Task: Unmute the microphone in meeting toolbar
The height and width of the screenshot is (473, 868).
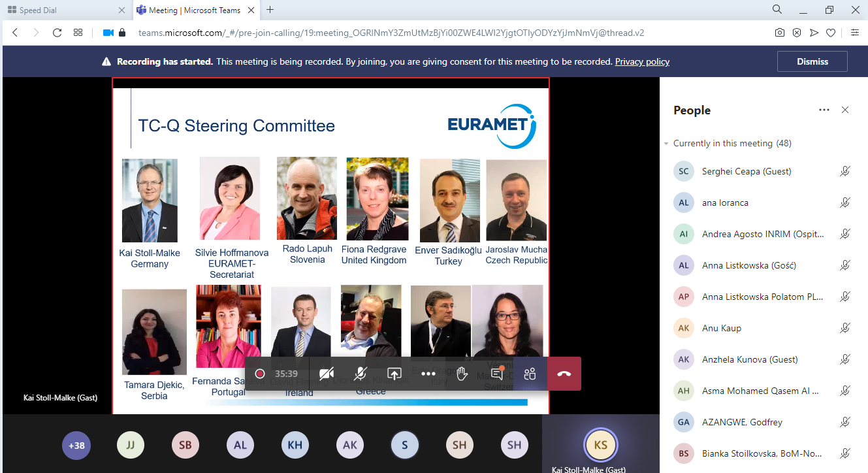Action: [x=361, y=374]
